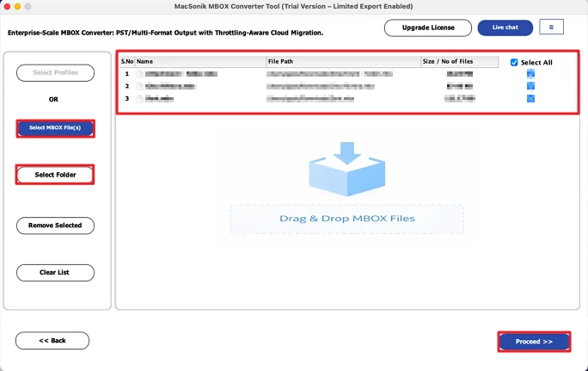588x371 pixels.
Task: Click the file icon in row 3
Action: tap(139, 99)
